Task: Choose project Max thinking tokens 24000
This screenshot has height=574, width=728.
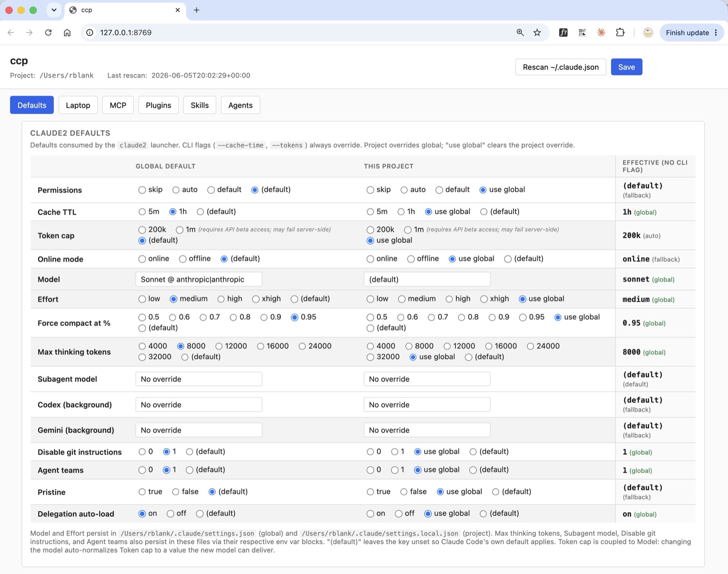Action: click(530, 347)
